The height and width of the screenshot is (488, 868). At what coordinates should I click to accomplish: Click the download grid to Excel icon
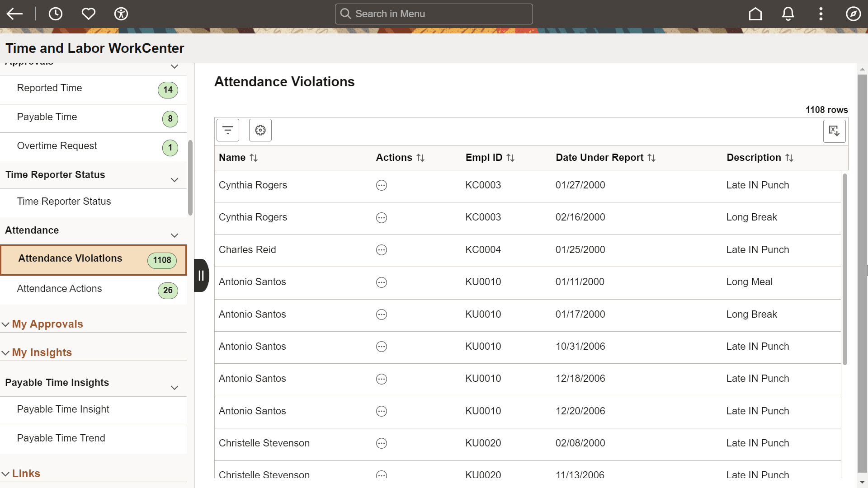coord(834,131)
